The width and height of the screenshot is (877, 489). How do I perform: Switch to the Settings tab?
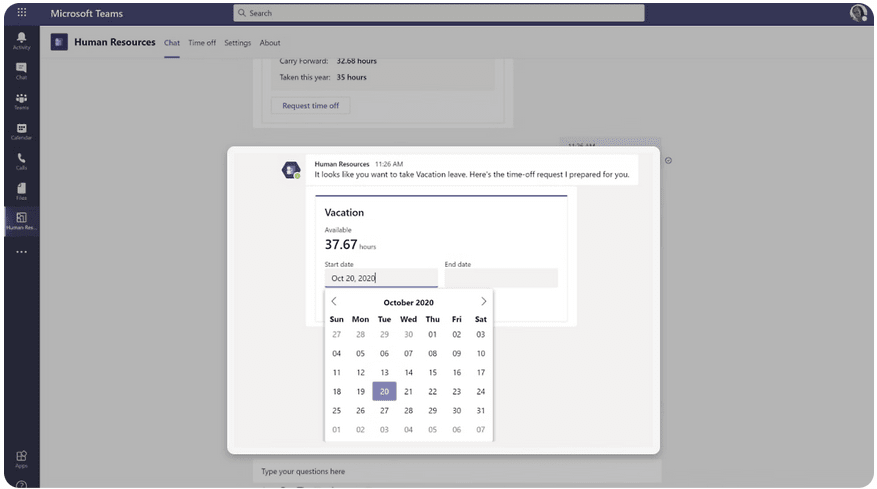[238, 43]
